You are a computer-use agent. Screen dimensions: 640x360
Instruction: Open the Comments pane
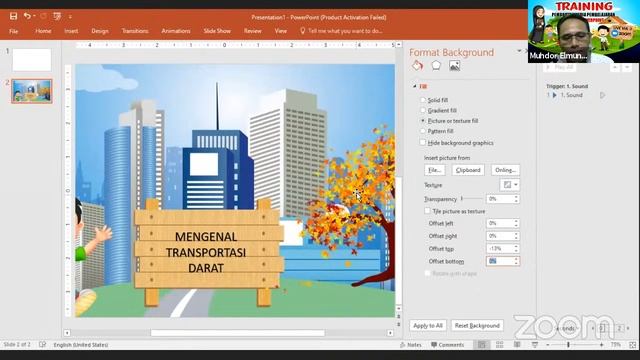pos(447,345)
